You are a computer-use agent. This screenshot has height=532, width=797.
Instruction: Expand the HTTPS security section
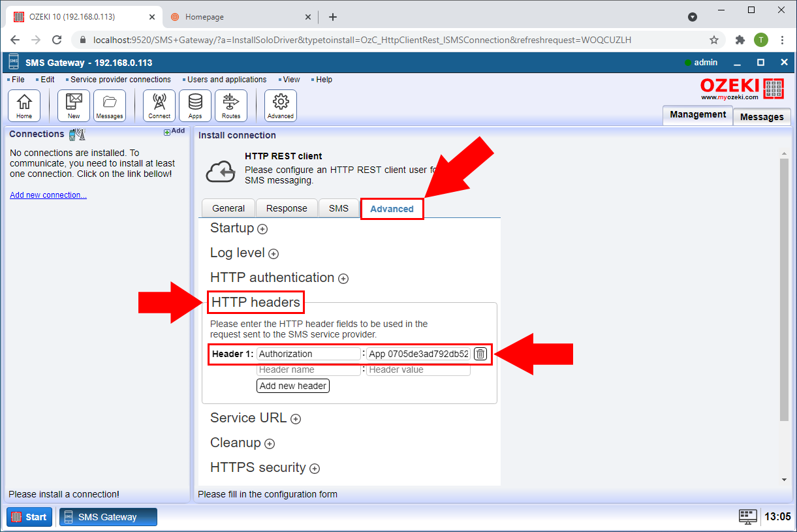click(x=315, y=469)
